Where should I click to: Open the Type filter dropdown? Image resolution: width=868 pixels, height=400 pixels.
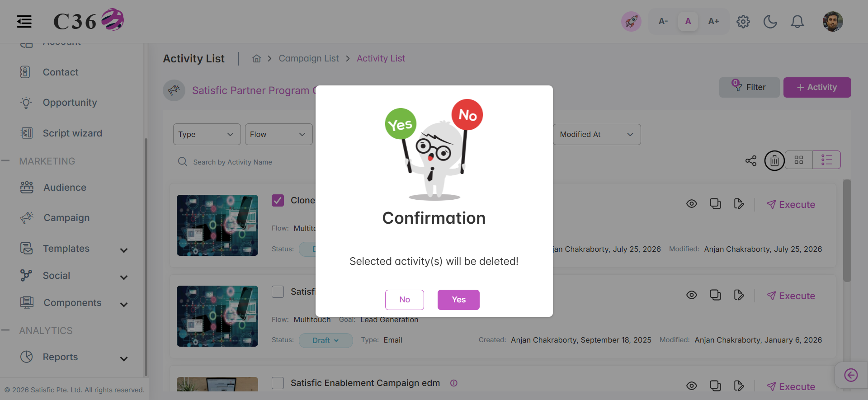click(x=207, y=134)
